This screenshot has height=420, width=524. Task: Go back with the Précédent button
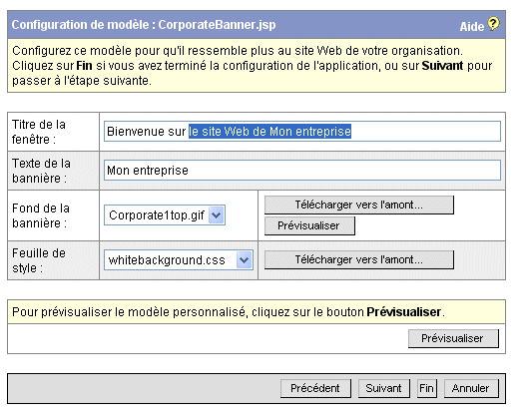pyautogui.click(x=315, y=388)
